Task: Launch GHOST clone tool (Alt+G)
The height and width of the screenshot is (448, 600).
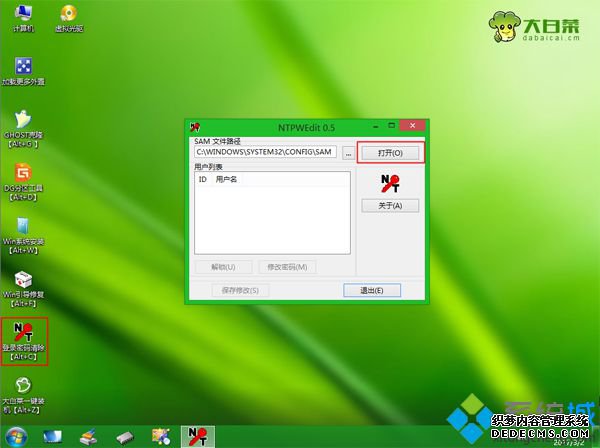Action: (23, 129)
